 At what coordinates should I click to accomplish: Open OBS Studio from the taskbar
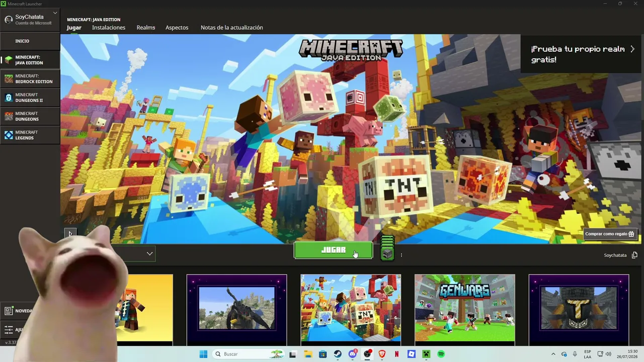[367, 354]
